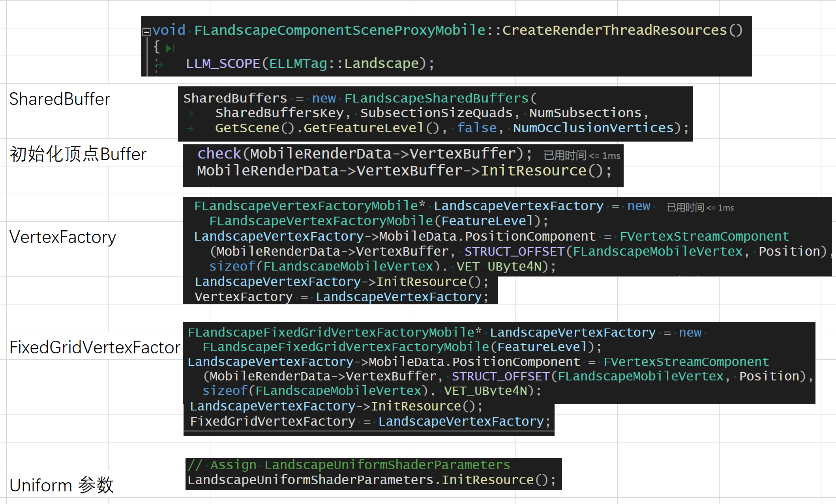
Task: Click the CreateRenderThreadResources function name text
Action: pyautogui.click(x=614, y=30)
